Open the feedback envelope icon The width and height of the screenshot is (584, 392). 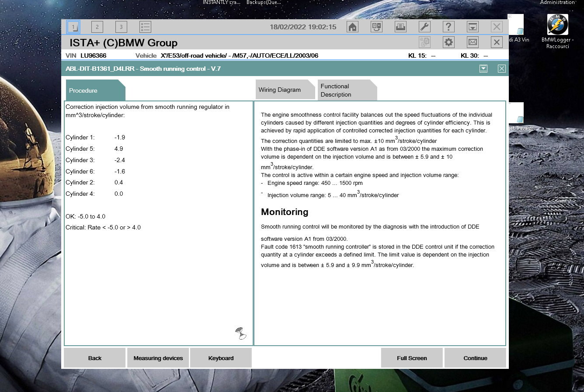coord(473,42)
